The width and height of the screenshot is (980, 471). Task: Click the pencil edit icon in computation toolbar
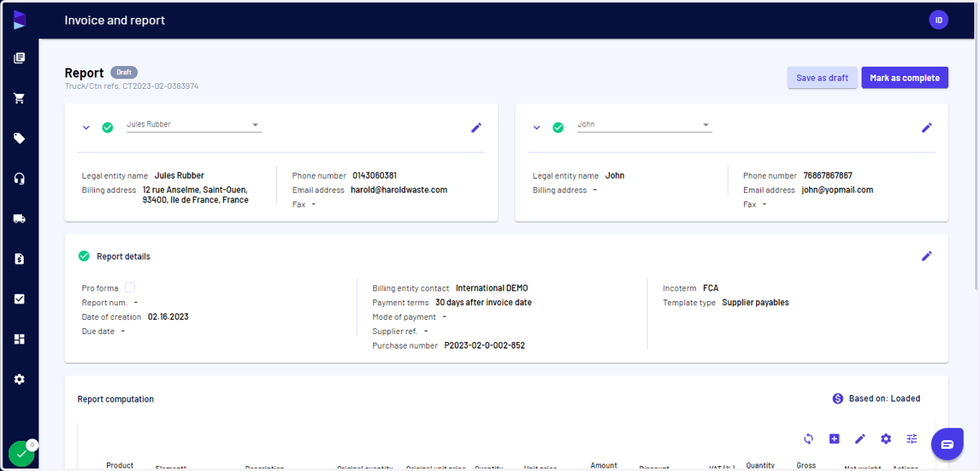pyautogui.click(x=860, y=438)
